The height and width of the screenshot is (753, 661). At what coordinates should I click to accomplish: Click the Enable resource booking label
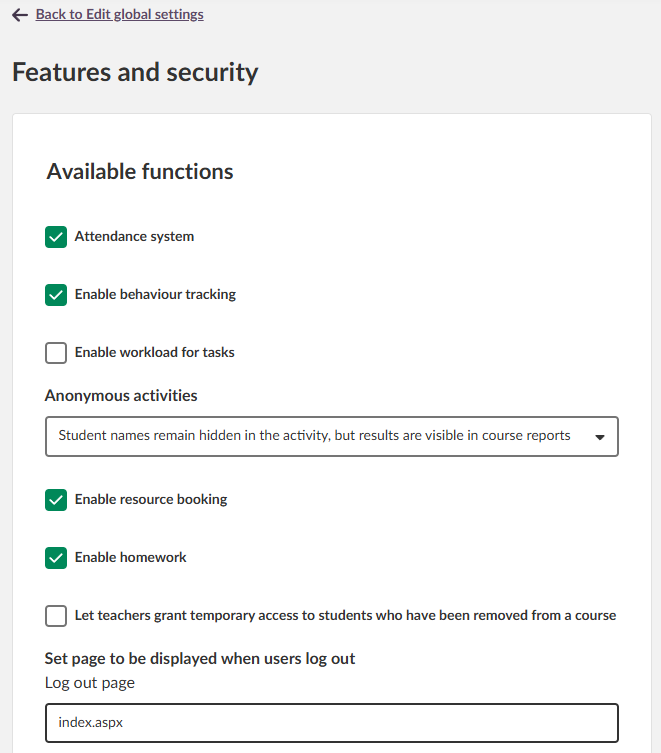(151, 499)
